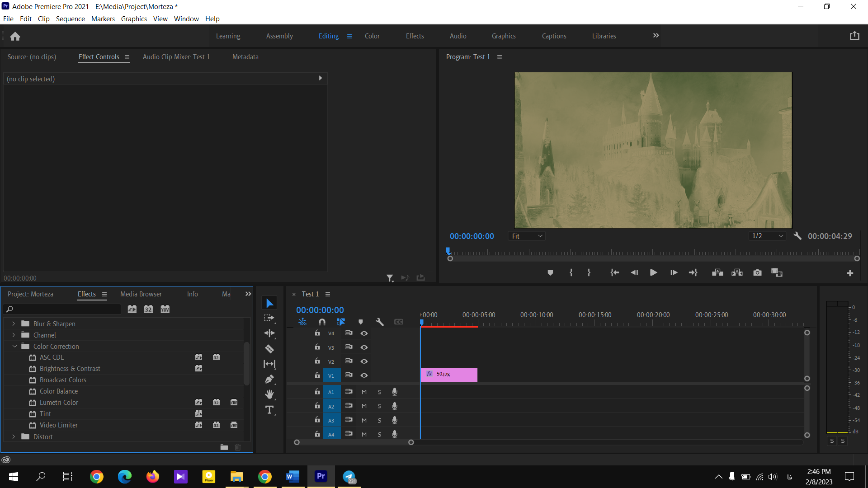Expand the Distort effects category
Screen dimensions: 868x488
pyautogui.click(x=13, y=436)
